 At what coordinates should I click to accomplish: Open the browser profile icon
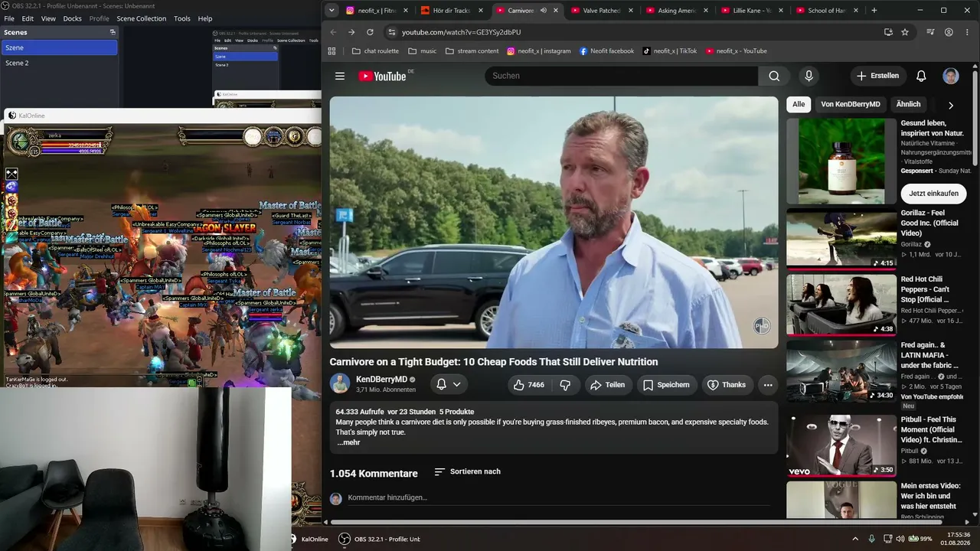coord(949,32)
